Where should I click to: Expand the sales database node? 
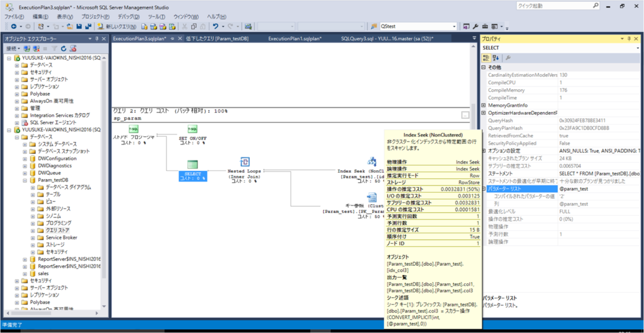pyautogui.click(x=25, y=273)
